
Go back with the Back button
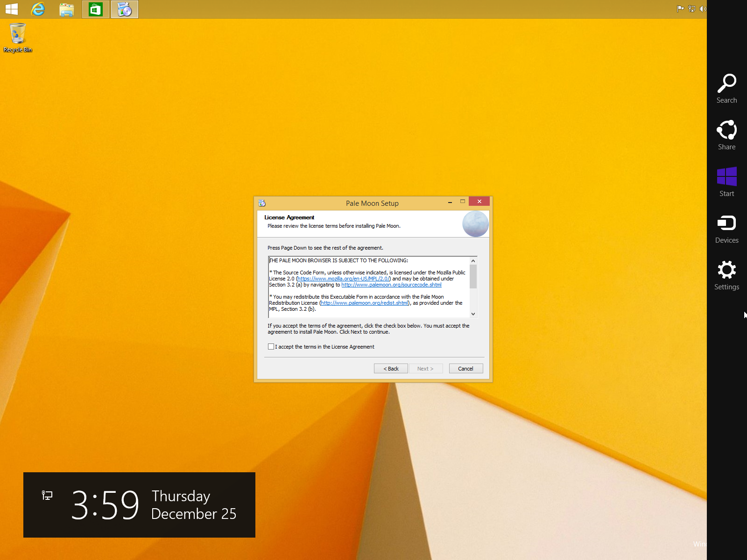click(x=391, y=369)
